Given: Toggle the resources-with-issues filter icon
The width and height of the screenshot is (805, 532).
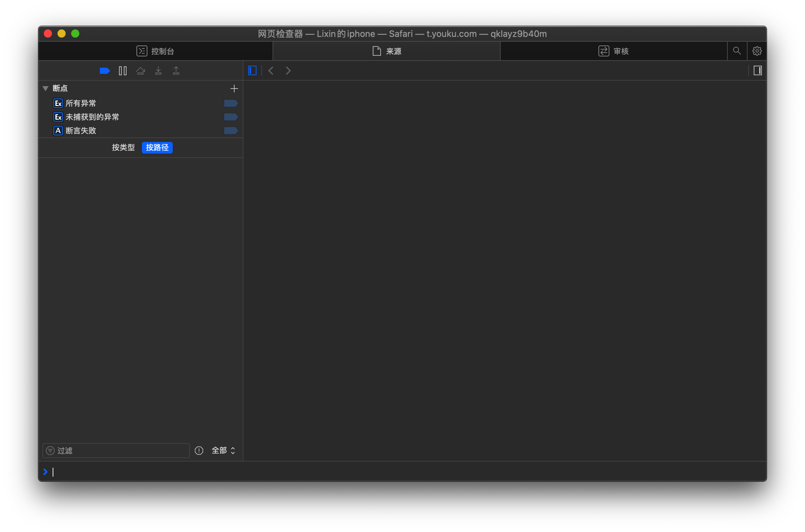Looking at the screenshot, I should coord(199,451).
